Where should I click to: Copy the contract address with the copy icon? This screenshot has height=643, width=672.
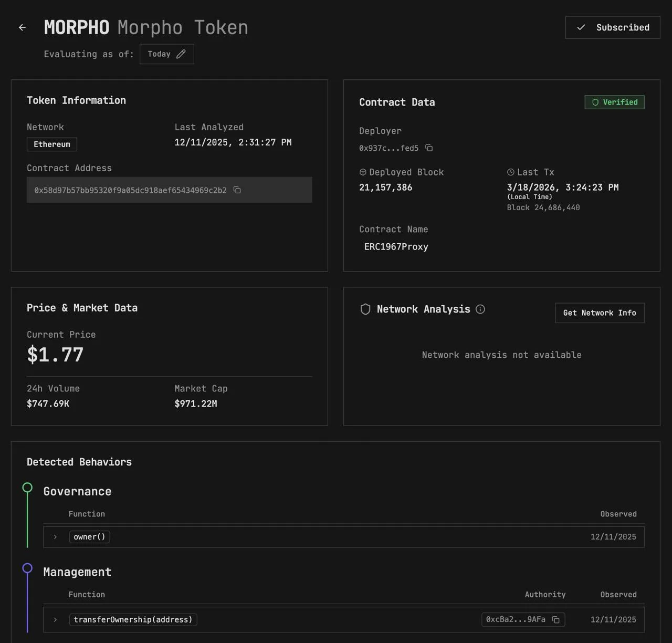pyautogui.click(x=237, y=190)
